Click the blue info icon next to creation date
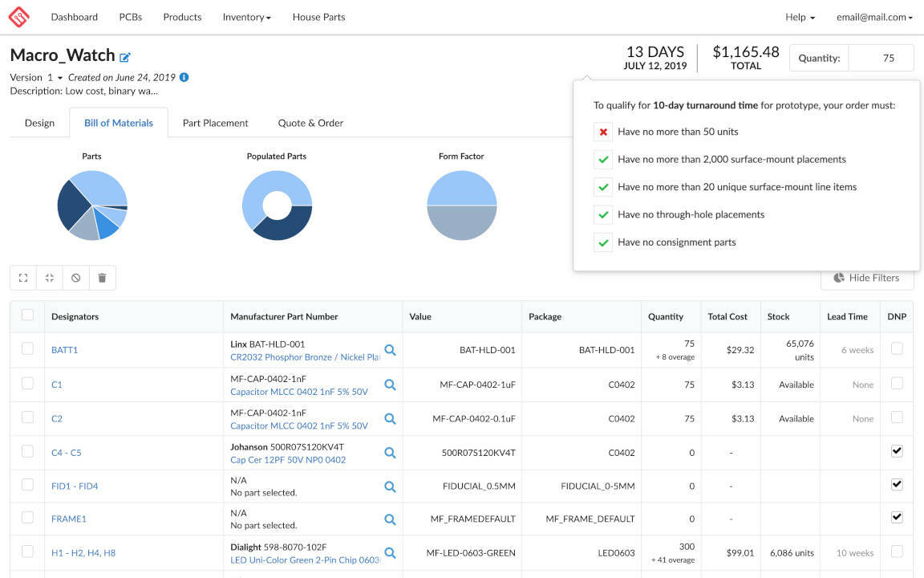924x578 pixels. (x=184, y=77)
